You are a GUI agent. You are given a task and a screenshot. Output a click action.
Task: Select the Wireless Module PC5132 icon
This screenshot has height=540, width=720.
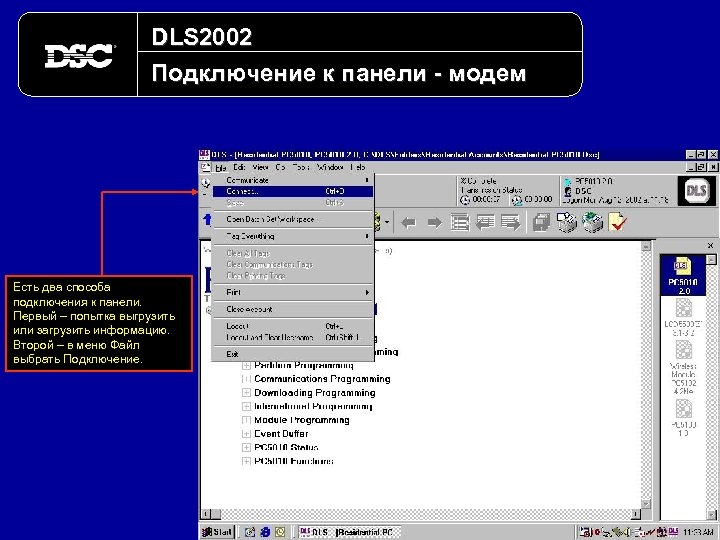click(x=683, y=369)
